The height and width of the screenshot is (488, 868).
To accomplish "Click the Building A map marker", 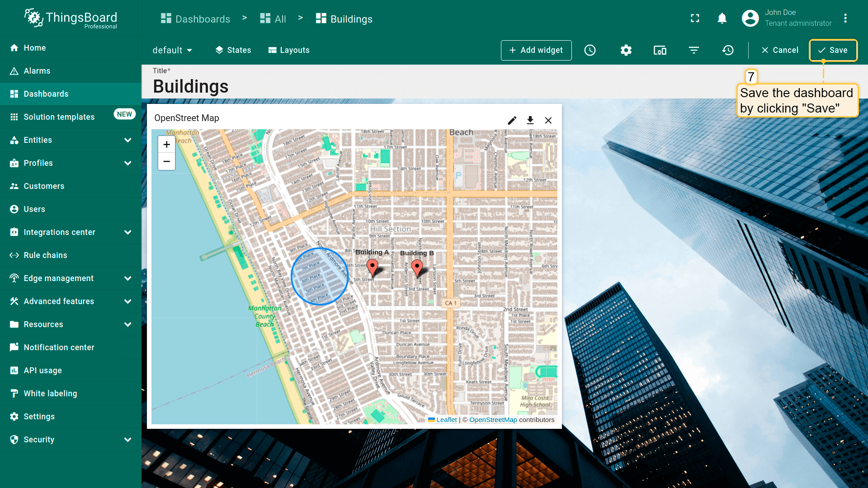I will click(372, 267).
